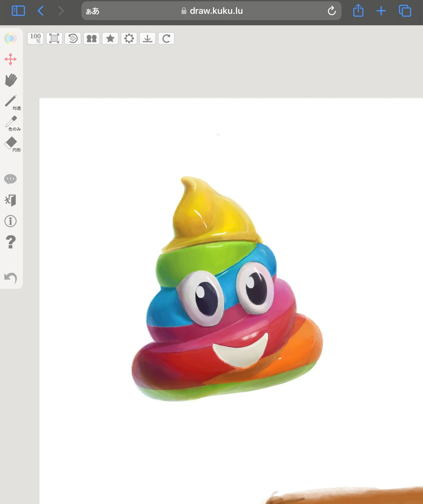
Task: Click the rotate canvas button
Action: tap(73, 38)
